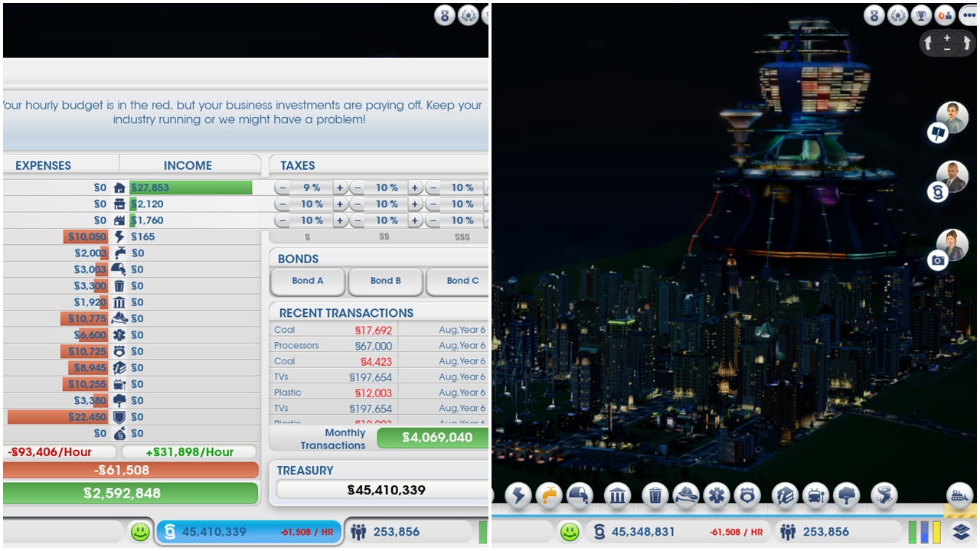Click the EXPENSES column header
This screenshot has width=980, height=551.
click(x=43, y=165)
